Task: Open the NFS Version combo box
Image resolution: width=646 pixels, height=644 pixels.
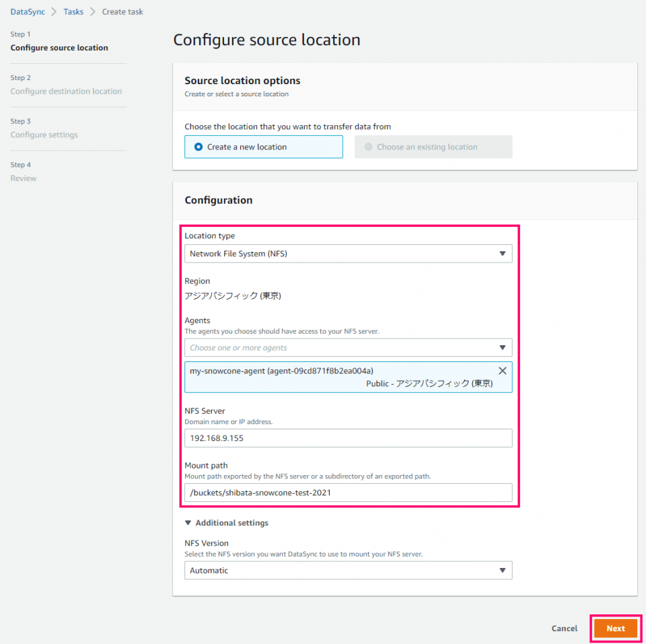Action: coord(348,570)
